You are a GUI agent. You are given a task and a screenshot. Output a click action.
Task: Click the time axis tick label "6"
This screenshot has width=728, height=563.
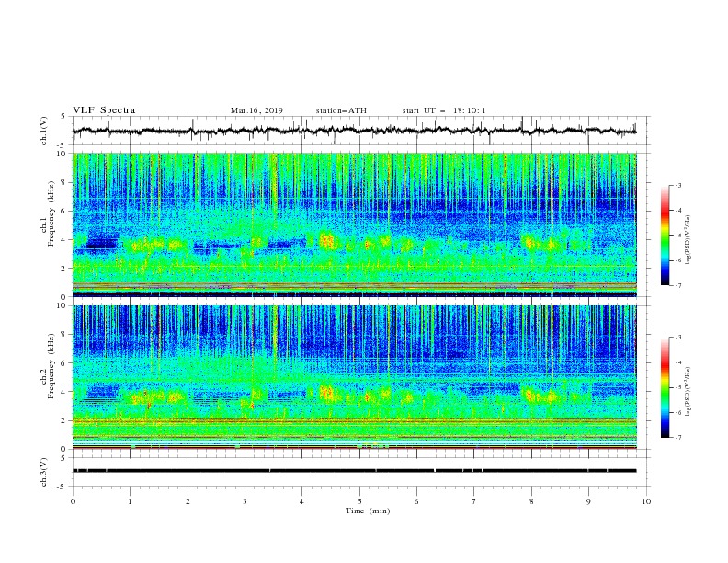416,501
